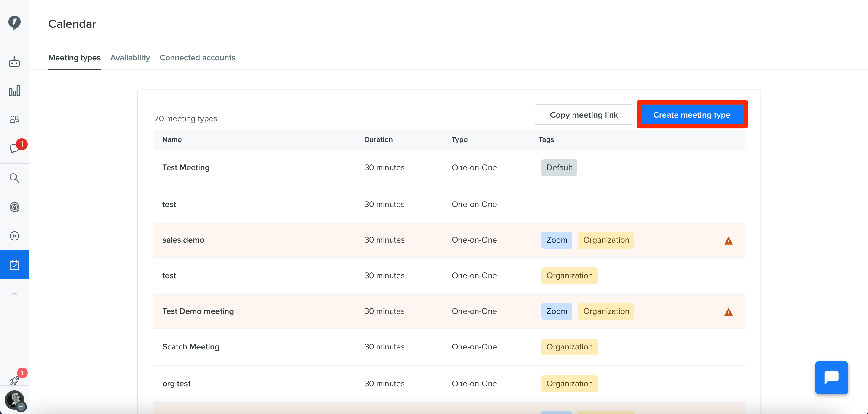Open the blue chat widget button
Screen dimensions: 868x414
point(831,377)
